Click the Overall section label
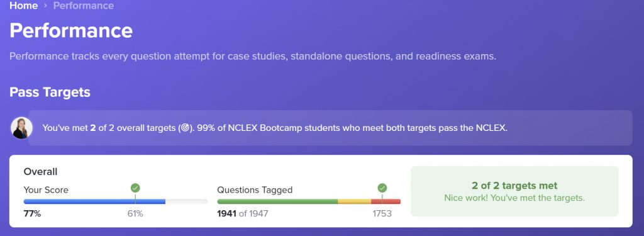644x236 pixels. pos(40,172)
